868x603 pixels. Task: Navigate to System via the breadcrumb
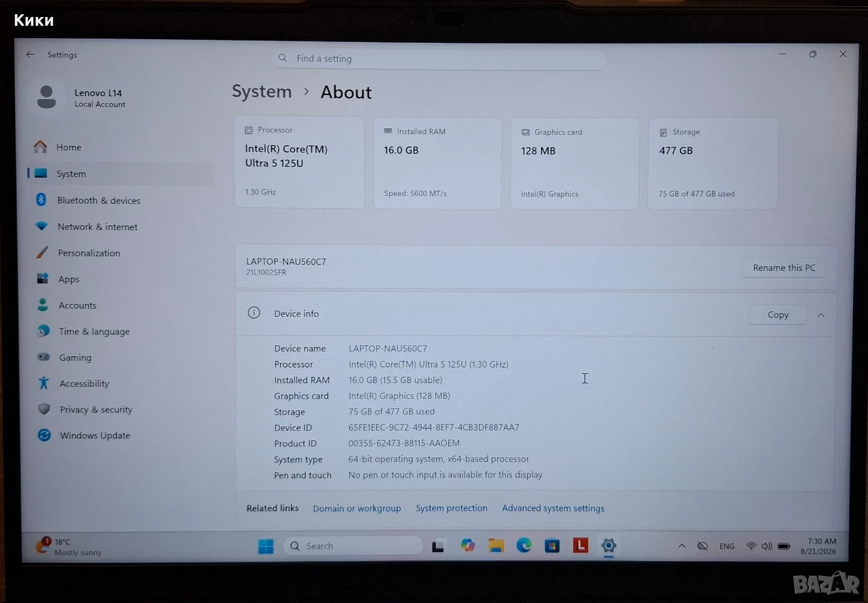point(262,92)
